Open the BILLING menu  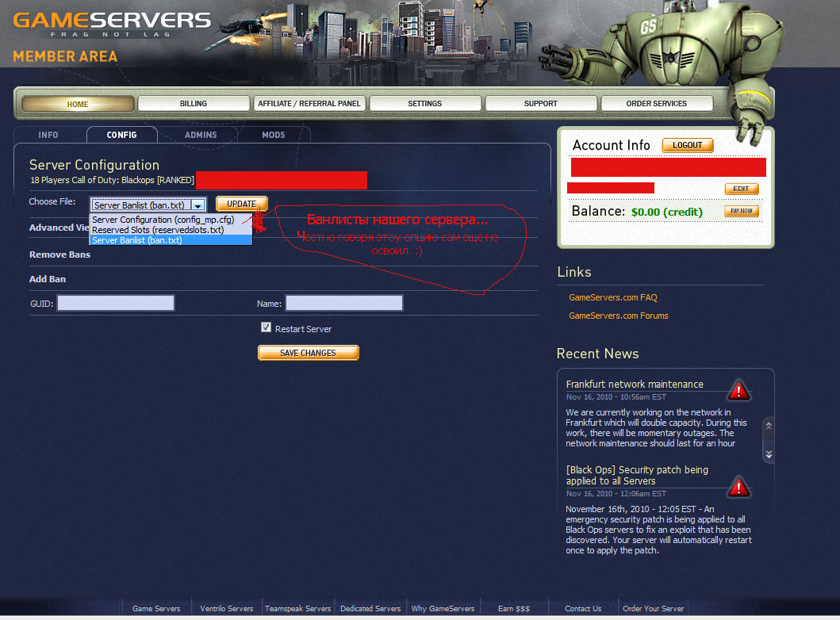point(194,103)
